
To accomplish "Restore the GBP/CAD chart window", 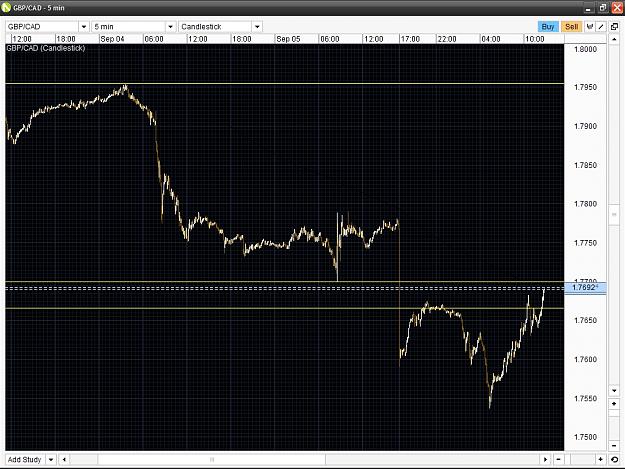I will (x=603, y=8).
